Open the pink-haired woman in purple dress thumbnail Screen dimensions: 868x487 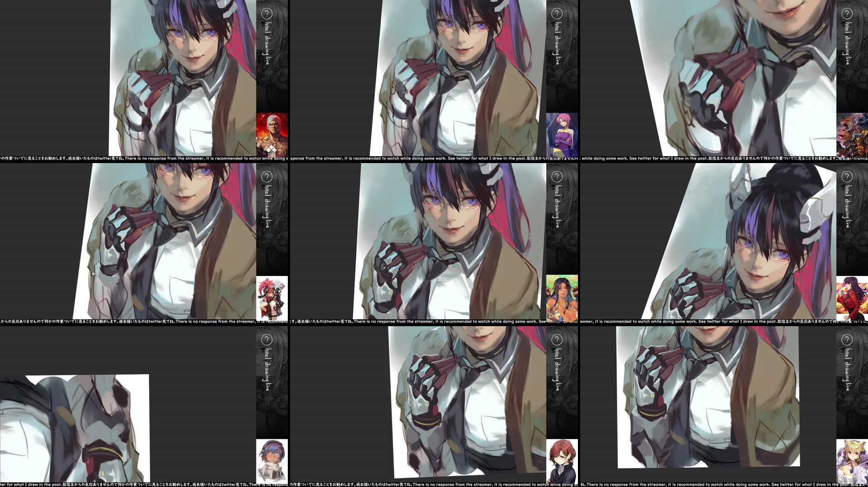562,135
